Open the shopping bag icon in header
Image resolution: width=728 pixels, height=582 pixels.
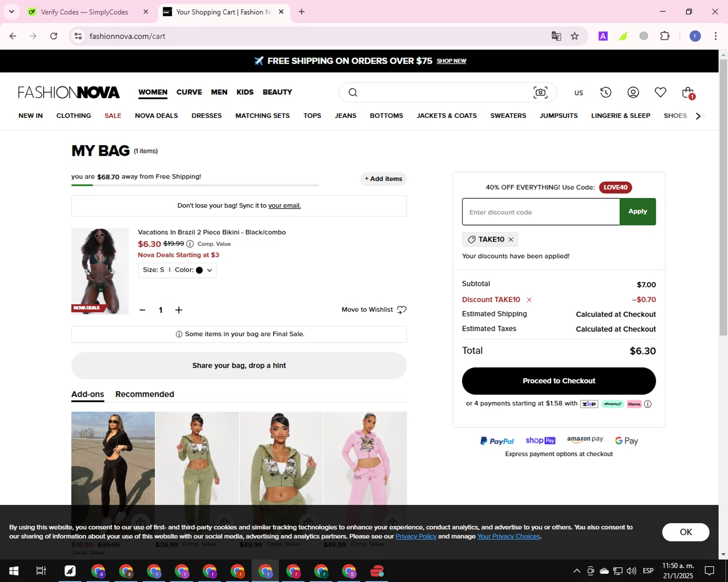point(688,92)
